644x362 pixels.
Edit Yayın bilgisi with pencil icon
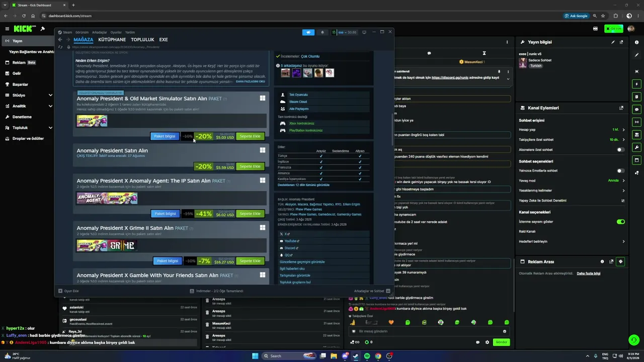613,42
